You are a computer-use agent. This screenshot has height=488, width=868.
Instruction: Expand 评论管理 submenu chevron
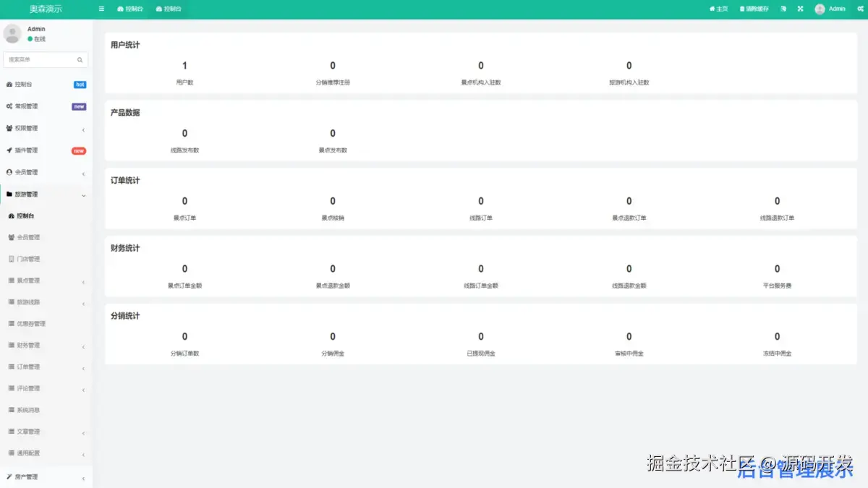(83, 390)
